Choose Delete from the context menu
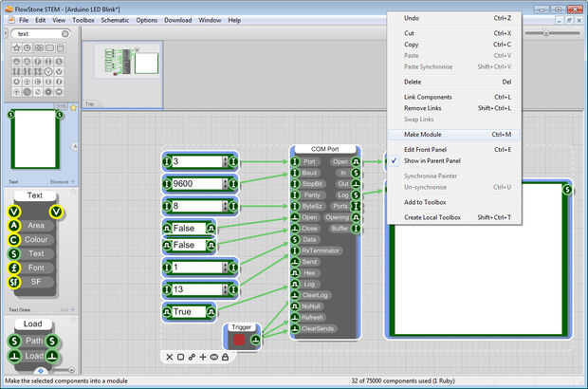 (x=453, y=82)
